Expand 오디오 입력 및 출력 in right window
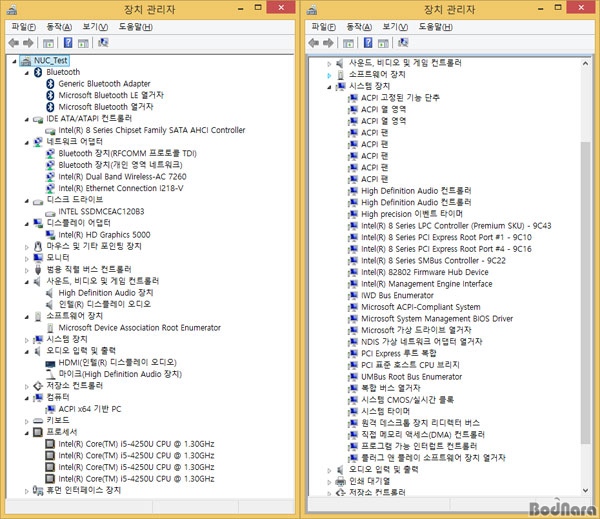The width and height of the screenshot is (600, 519). (x=329, y=470)
